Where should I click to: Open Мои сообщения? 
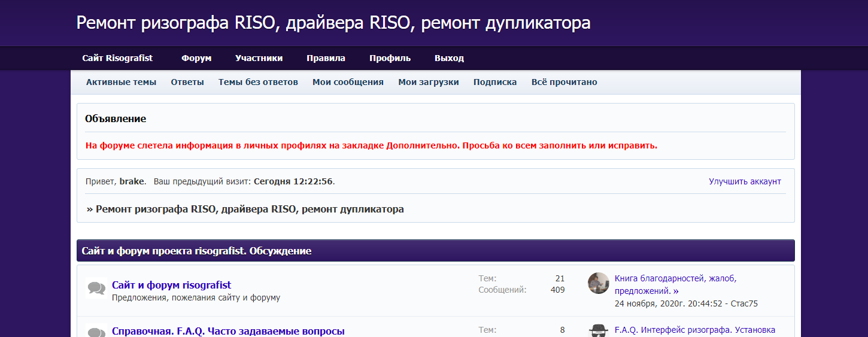pos(348,82)
